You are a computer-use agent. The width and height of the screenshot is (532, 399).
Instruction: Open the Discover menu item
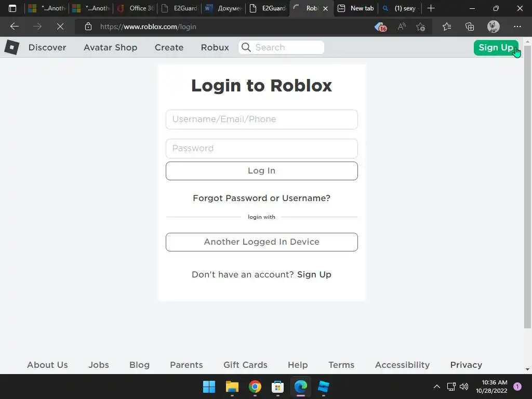click(47, 47)
